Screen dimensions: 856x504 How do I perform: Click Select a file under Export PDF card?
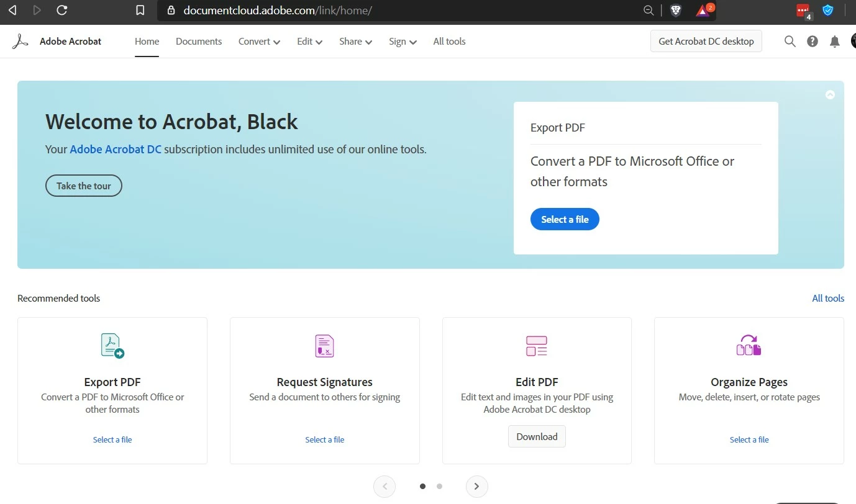pyautogui.click(x=112, y=439)
